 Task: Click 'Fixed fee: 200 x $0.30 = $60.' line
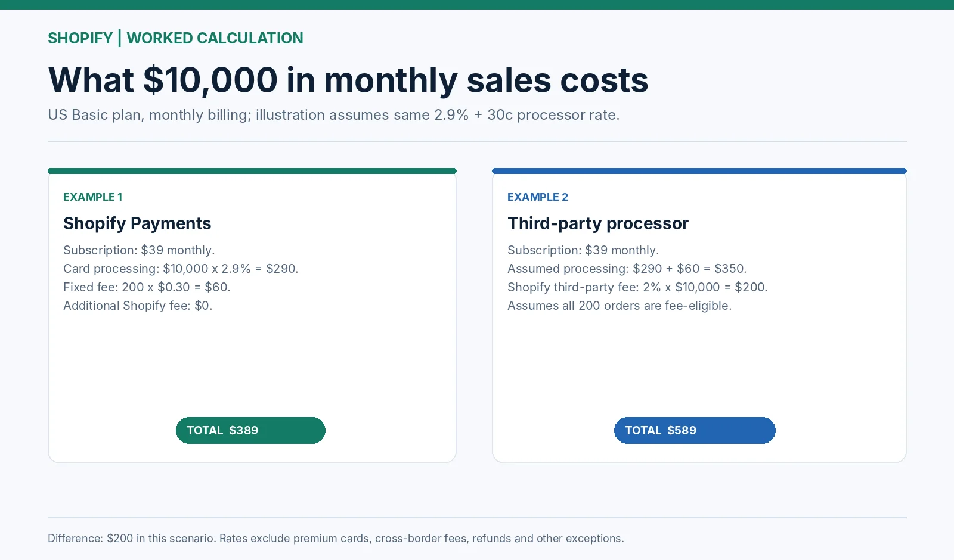tap(147, 287)
